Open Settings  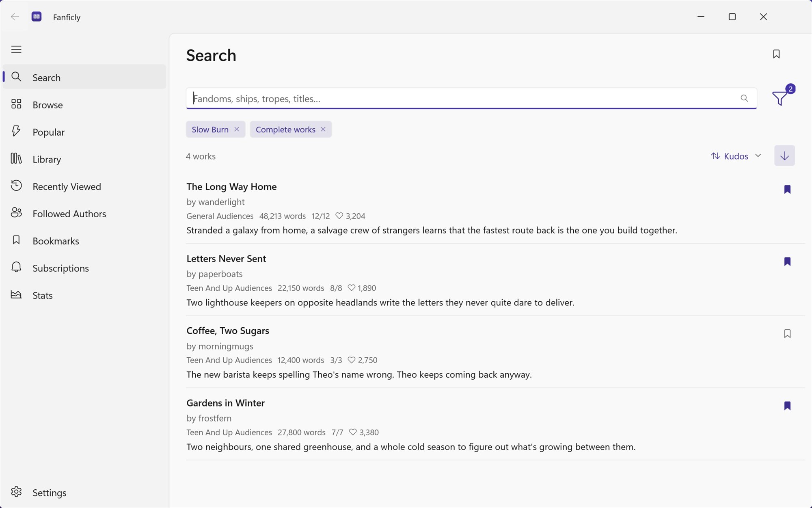click(x=84, y=492)
